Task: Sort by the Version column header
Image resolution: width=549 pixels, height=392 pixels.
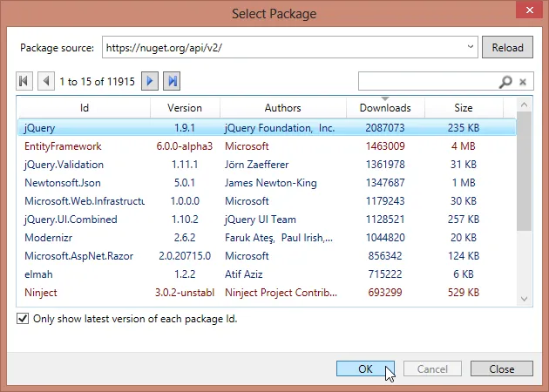Action: click(185, 108)
